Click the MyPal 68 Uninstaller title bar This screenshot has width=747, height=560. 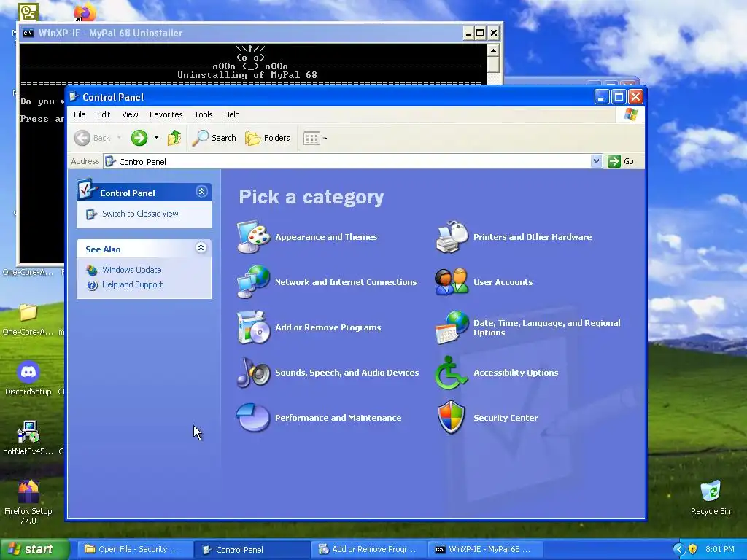click(x=241, y=33)
